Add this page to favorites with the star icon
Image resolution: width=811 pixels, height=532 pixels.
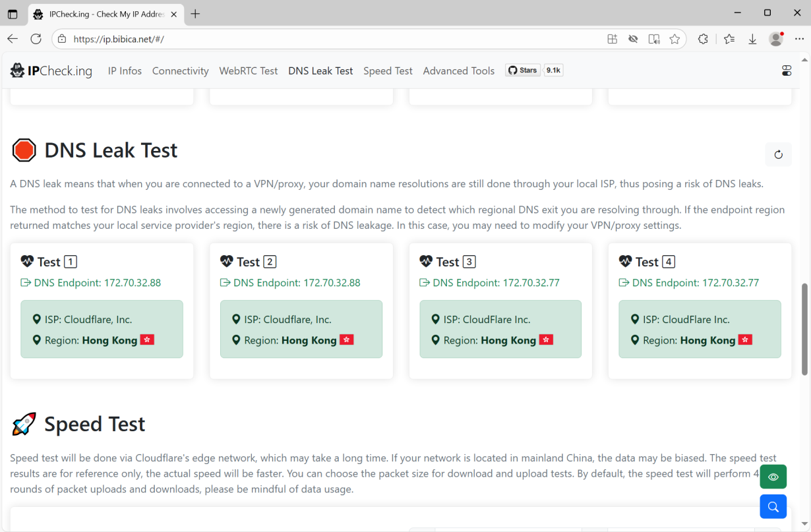tap(675, 39)
